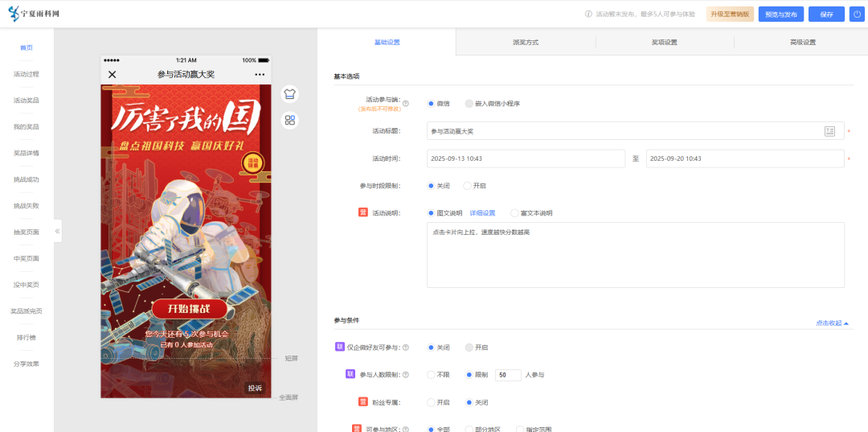Click 开始挑战 button in phone preview

click(190, 309)
